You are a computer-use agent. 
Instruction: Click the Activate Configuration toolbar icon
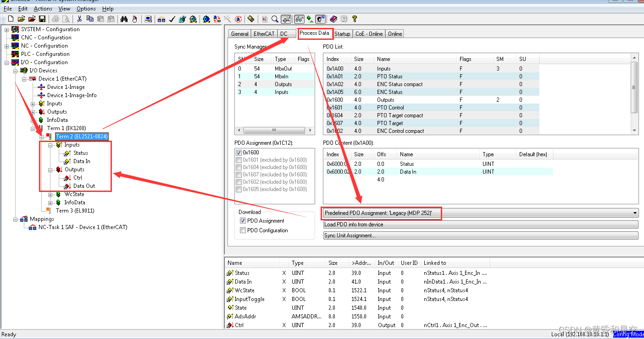tap(182, 19)
